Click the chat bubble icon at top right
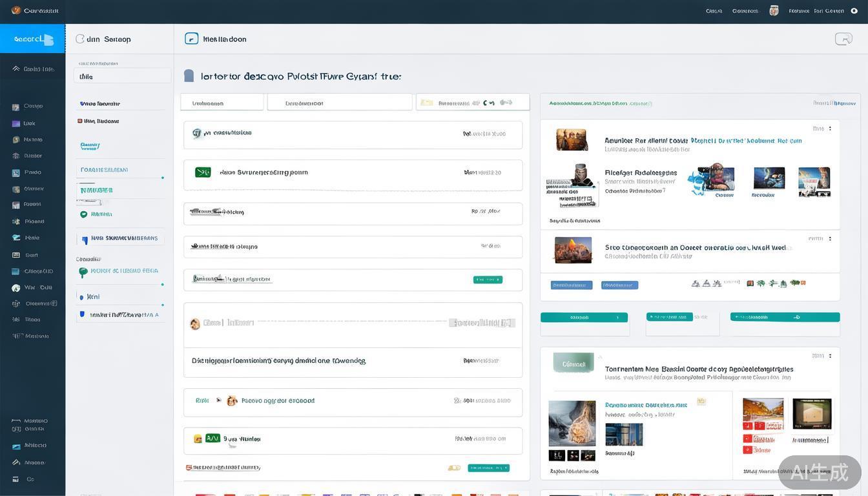This screenshot has height=496, width=868. coord(843,39)
